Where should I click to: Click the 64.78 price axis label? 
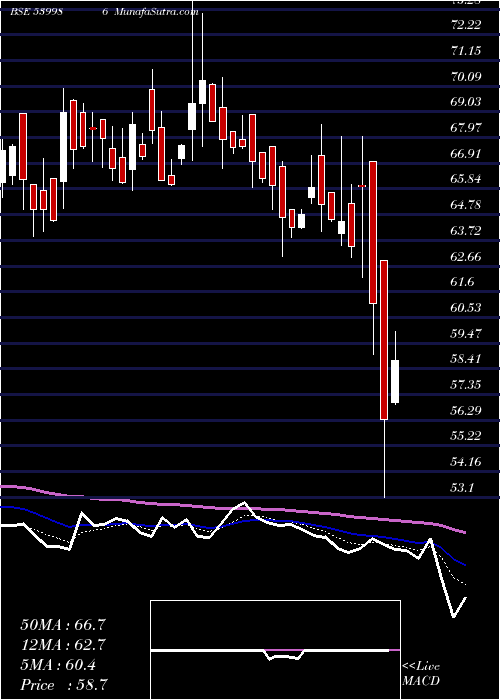468,205
